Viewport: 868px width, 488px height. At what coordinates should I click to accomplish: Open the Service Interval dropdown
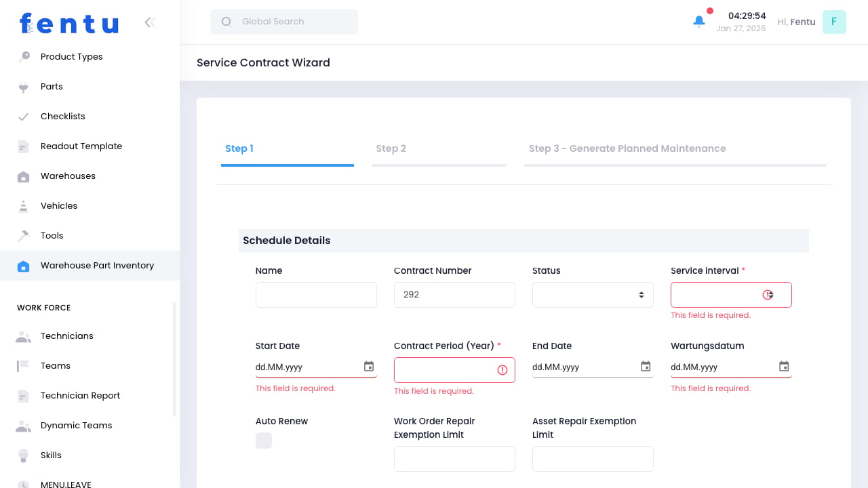pos(731,295)
